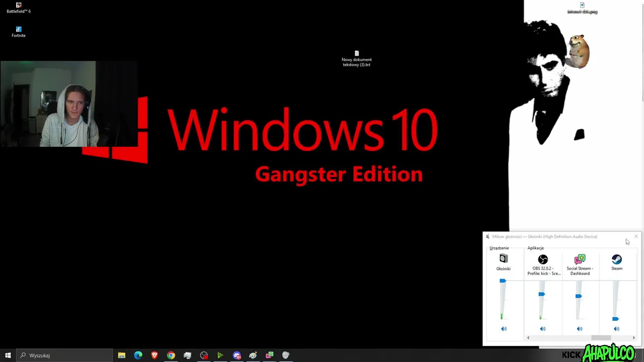Mute Steam in the volume mixer

616,329
